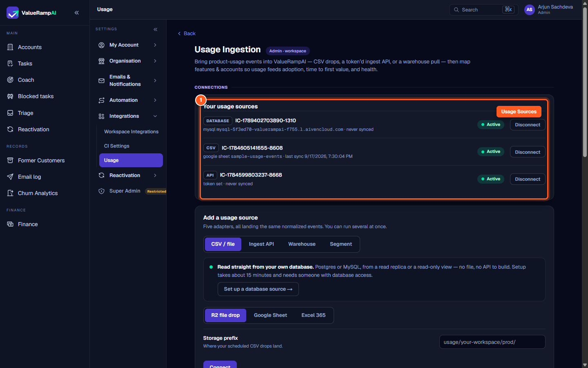Click the Connect button
The height and width of the screenshot is (368, 588).
220,365
